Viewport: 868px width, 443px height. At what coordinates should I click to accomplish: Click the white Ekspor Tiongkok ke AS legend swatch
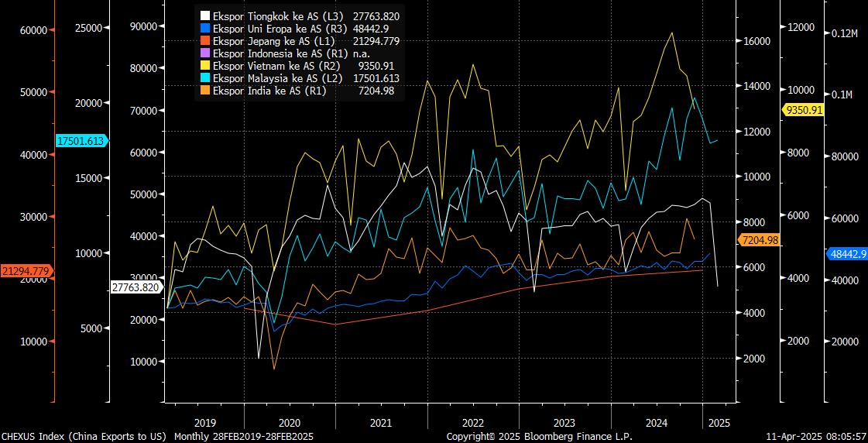pos(205,15)
